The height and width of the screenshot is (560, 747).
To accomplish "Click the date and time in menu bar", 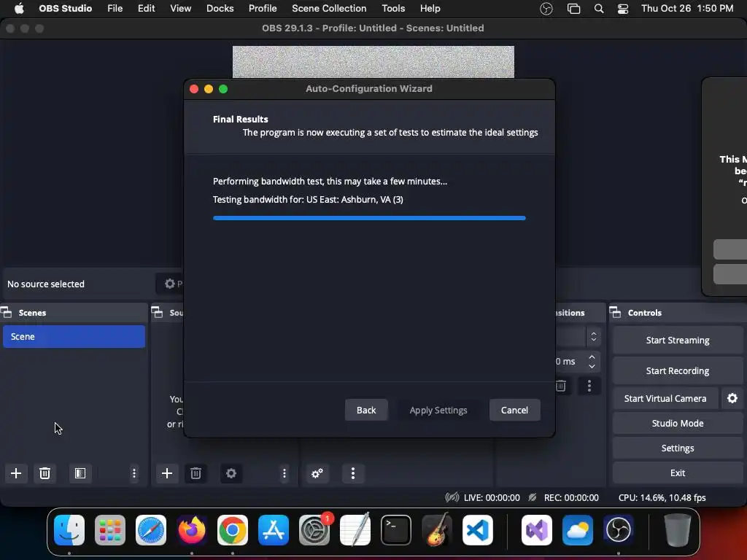I will coord(687,9).
